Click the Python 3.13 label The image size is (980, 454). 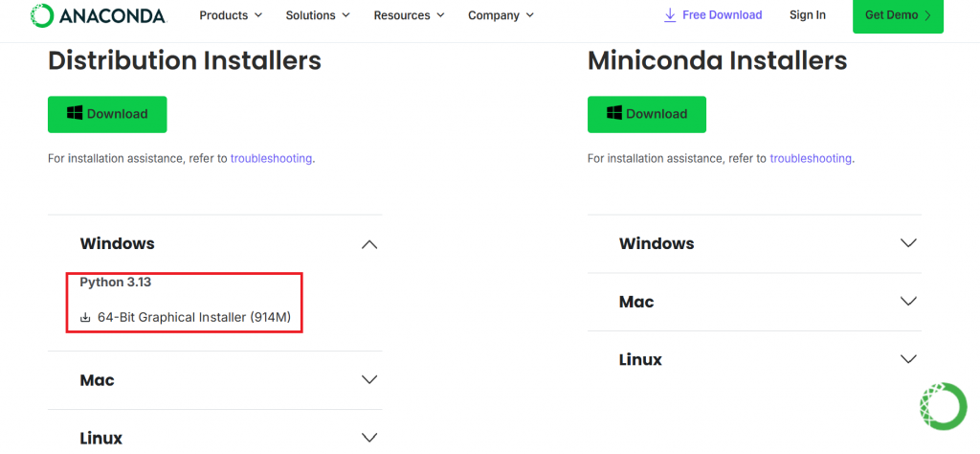click(116, 283)
